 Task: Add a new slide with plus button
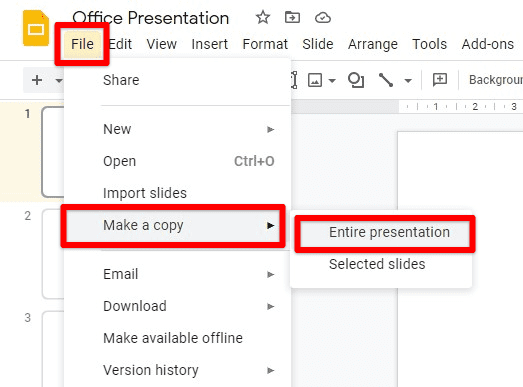tap(37, 80)
